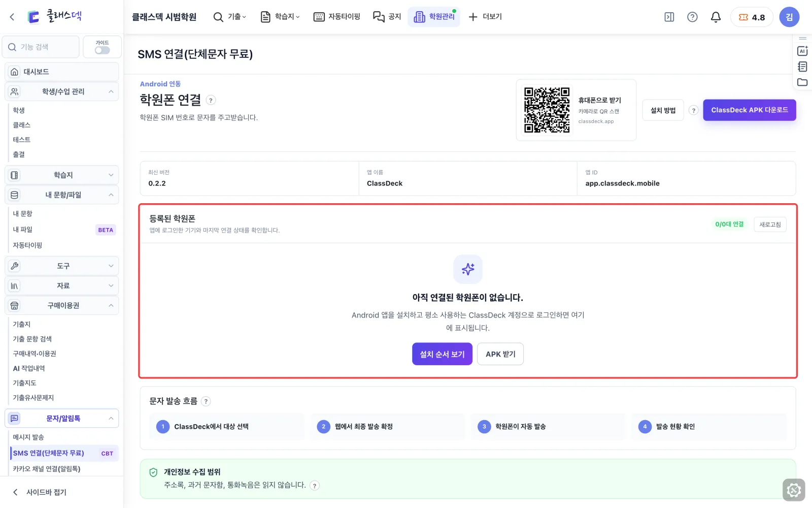The height and width of the screenshot is (508, 812).
Task: Expand the 학습지 sidebar section
Action: (62, 175)
